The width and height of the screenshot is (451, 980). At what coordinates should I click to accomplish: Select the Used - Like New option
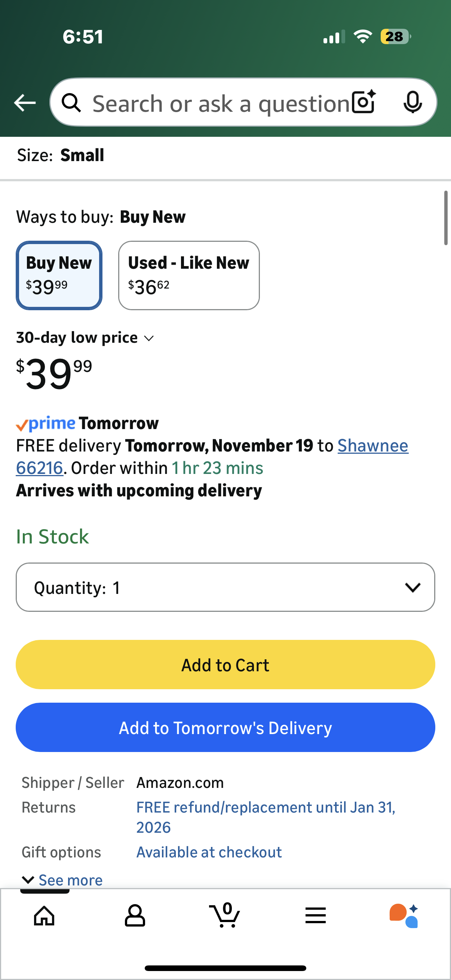[x=189, y=275]
